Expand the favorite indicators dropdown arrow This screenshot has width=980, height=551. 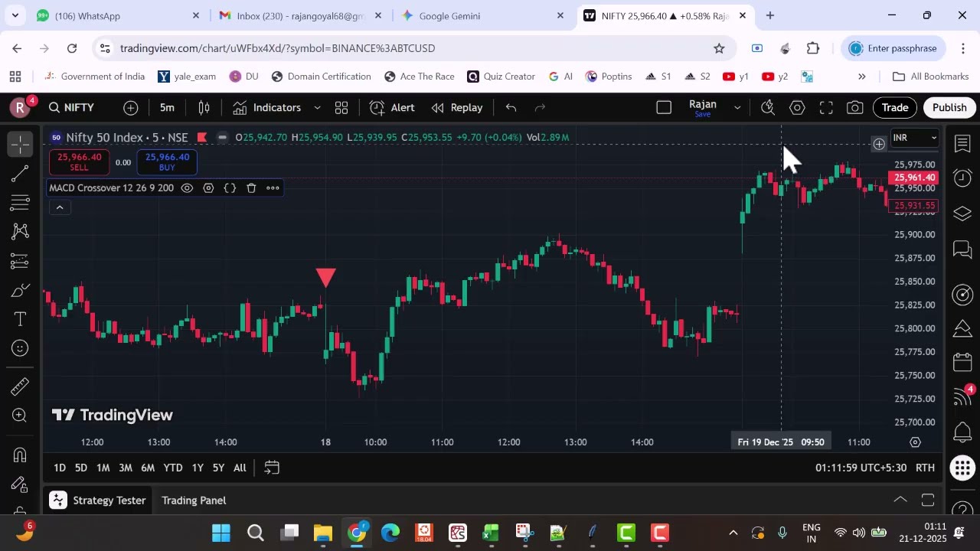point(317,108)
